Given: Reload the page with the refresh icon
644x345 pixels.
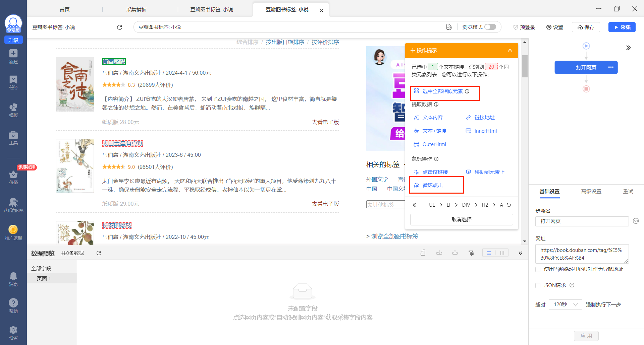Looking at the screenshot, I should 119,27.
